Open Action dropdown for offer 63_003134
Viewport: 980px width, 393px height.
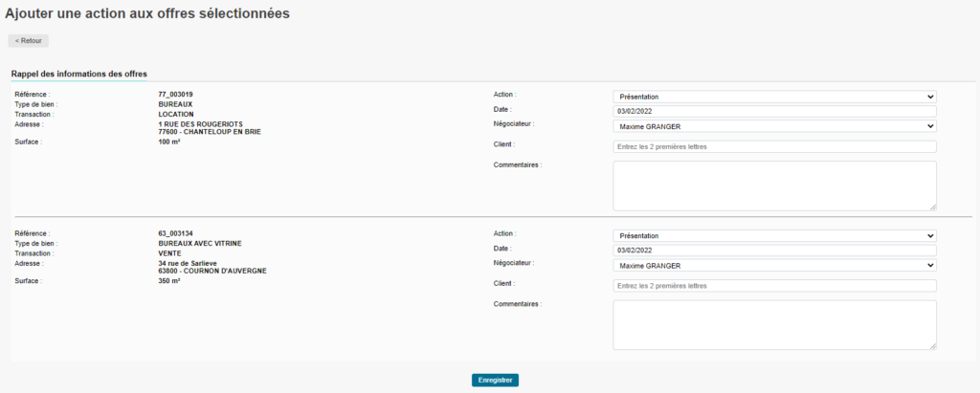pyautogui.click(x=773, y=236)
